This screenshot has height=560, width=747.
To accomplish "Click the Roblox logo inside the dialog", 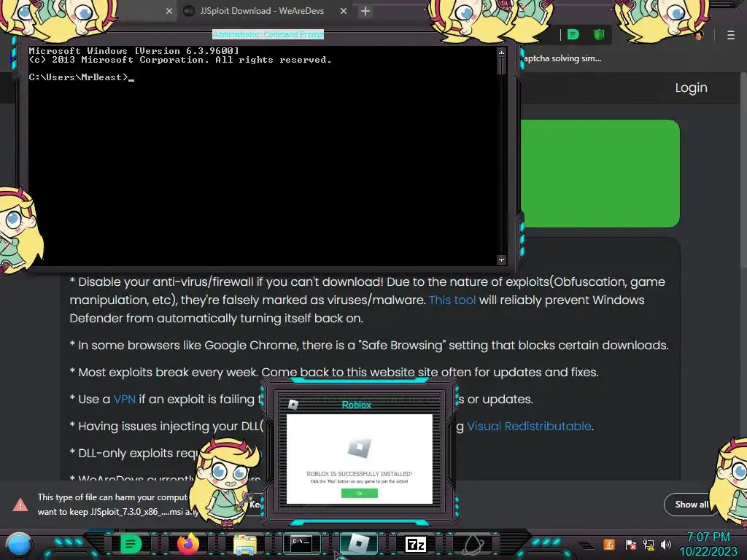I will pyautogui.click(x=359, y=448).
